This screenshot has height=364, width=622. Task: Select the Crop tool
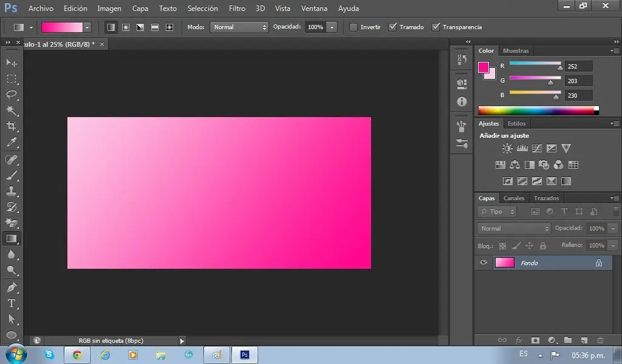[12, 126]
